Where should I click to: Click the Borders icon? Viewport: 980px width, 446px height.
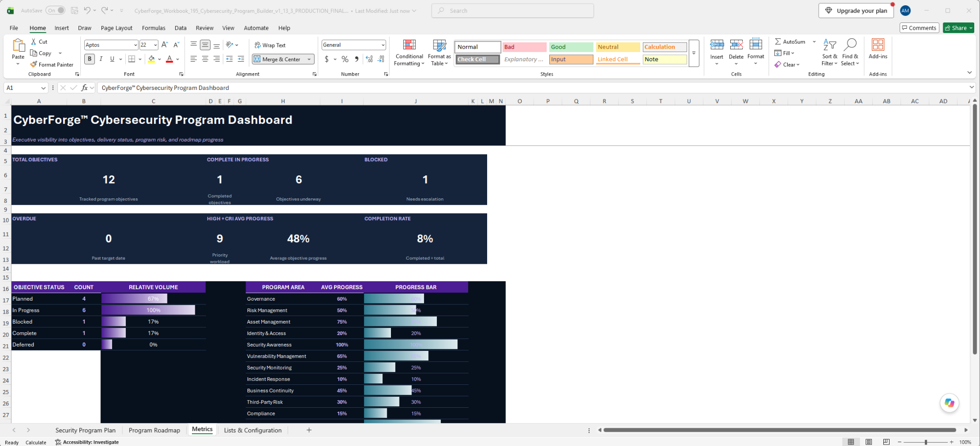click(132, 59)
